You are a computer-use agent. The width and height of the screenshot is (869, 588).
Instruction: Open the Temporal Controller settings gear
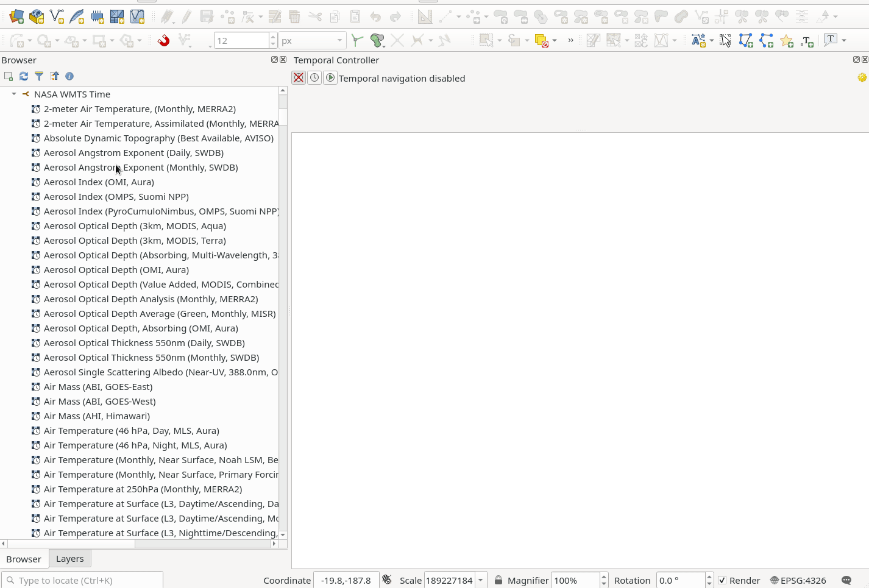click(x=862, y=77)
